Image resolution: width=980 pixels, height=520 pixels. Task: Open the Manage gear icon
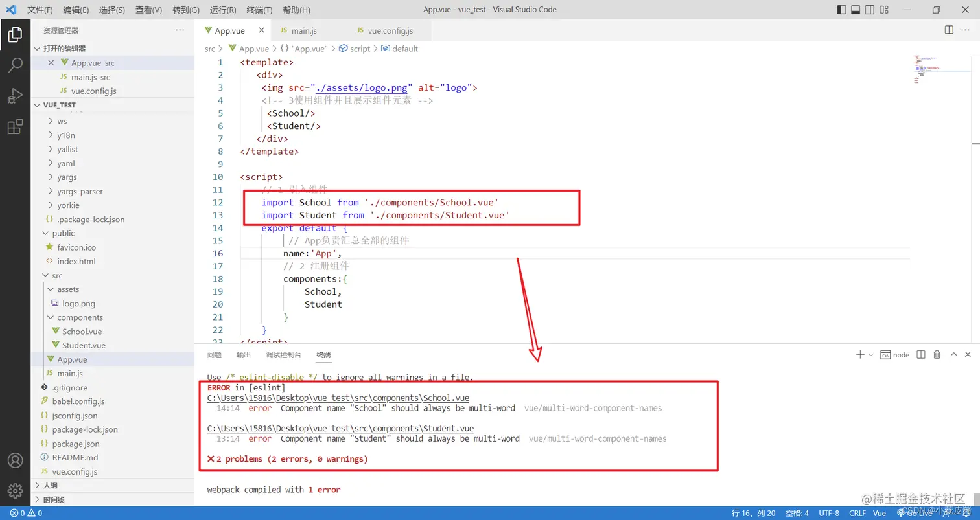15,490
